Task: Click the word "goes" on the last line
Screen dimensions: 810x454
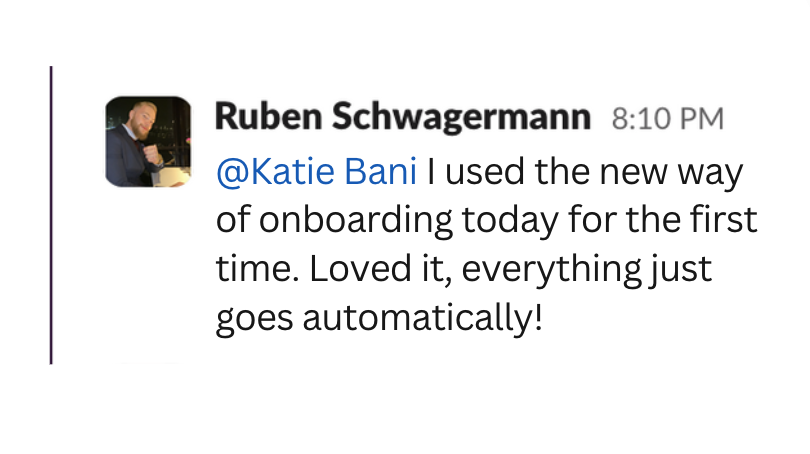Action: pos(254,320)
